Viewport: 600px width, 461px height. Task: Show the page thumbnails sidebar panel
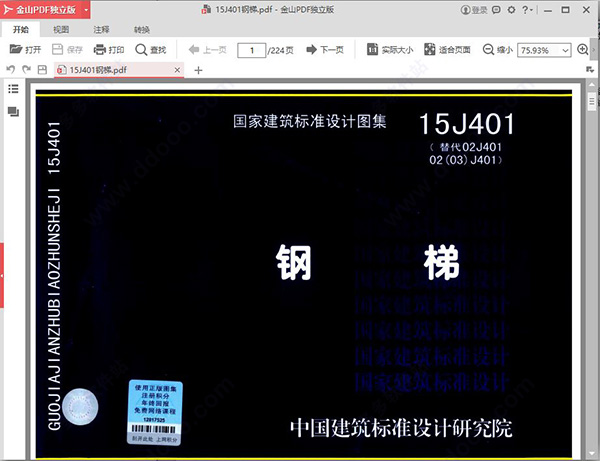[x=13, y=111]
